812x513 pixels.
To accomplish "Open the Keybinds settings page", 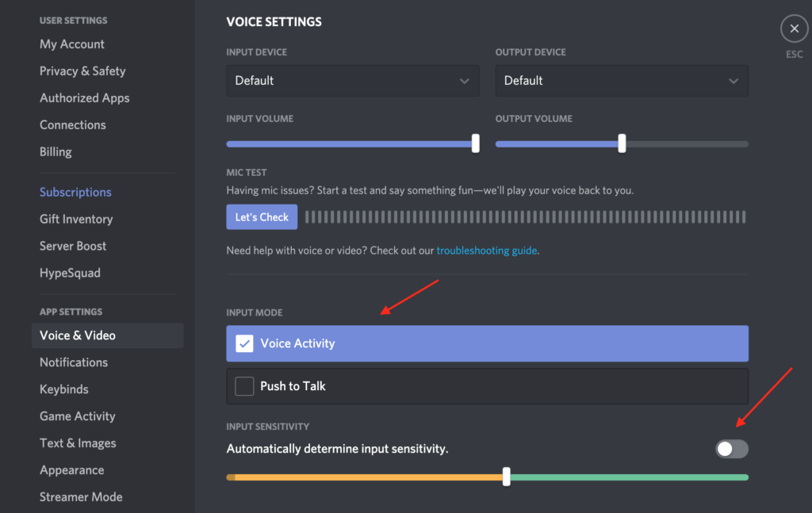I will click(x=63, y=389).
